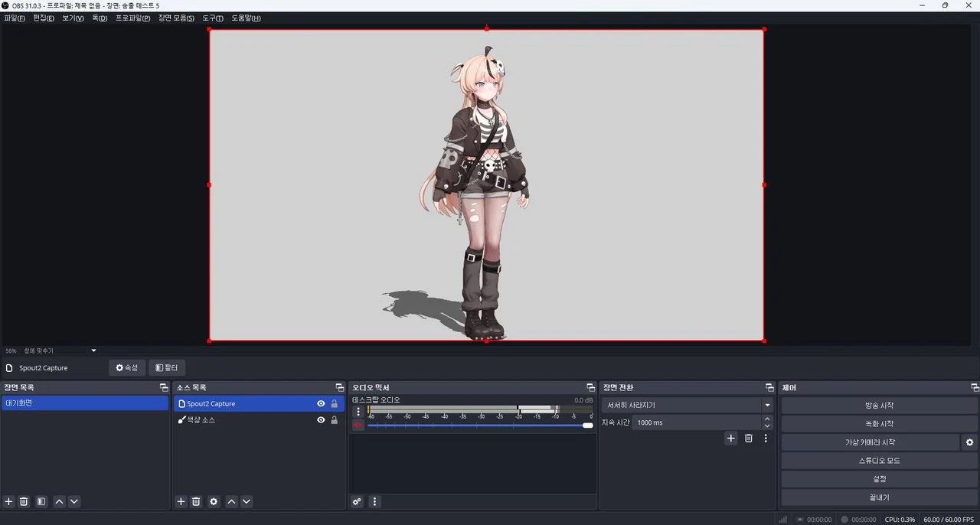Screen dimensions: 980x525
Task: Undock the 오디오 믹서 panel
Action: [x=590, y=388]
